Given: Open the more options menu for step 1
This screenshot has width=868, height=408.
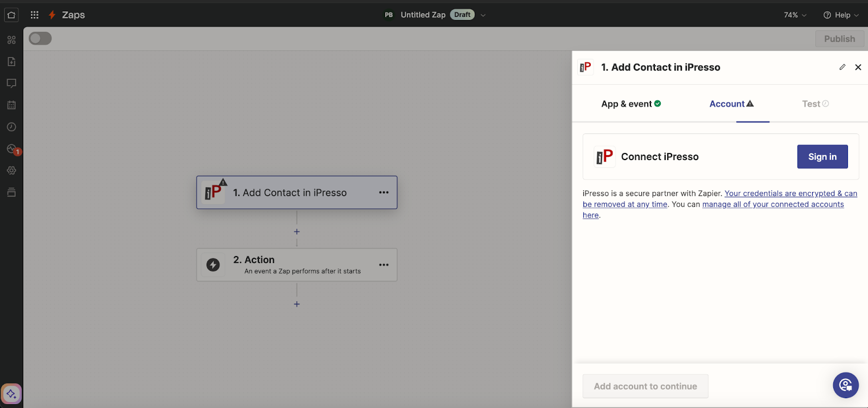Looking at the screenshot, I should pyautogui.click(x=384, y=193).
